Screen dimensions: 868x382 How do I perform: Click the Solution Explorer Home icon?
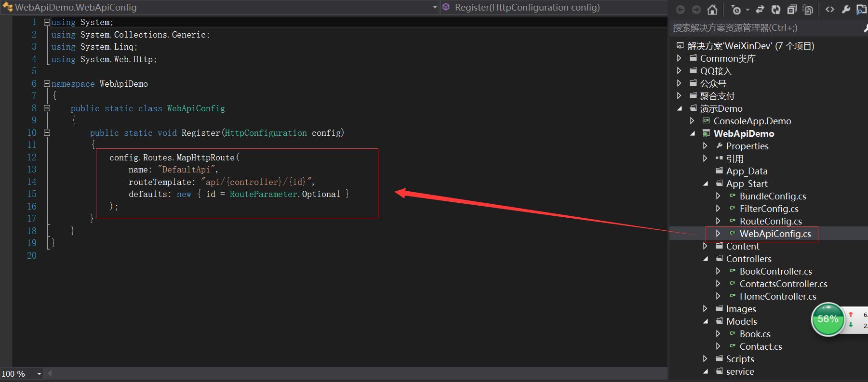(x=712, y=9)
